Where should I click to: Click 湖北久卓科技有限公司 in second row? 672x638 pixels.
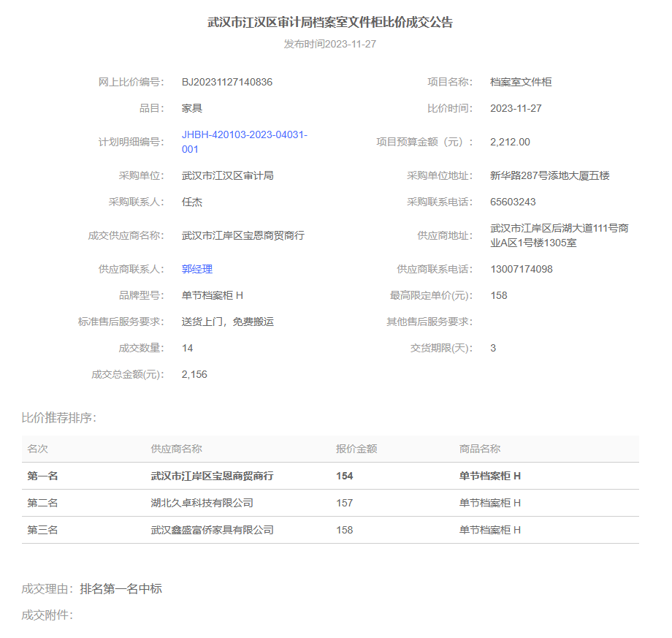[202, 503]
